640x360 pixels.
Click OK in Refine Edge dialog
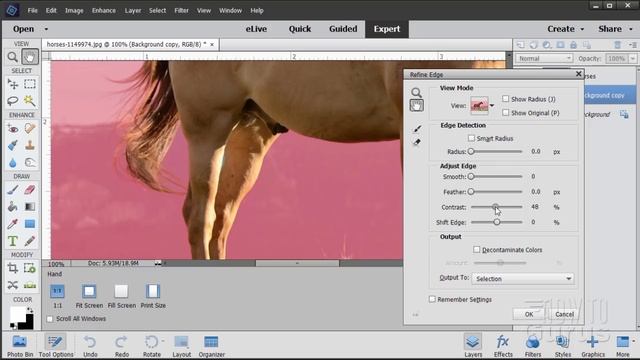(529, 314)
